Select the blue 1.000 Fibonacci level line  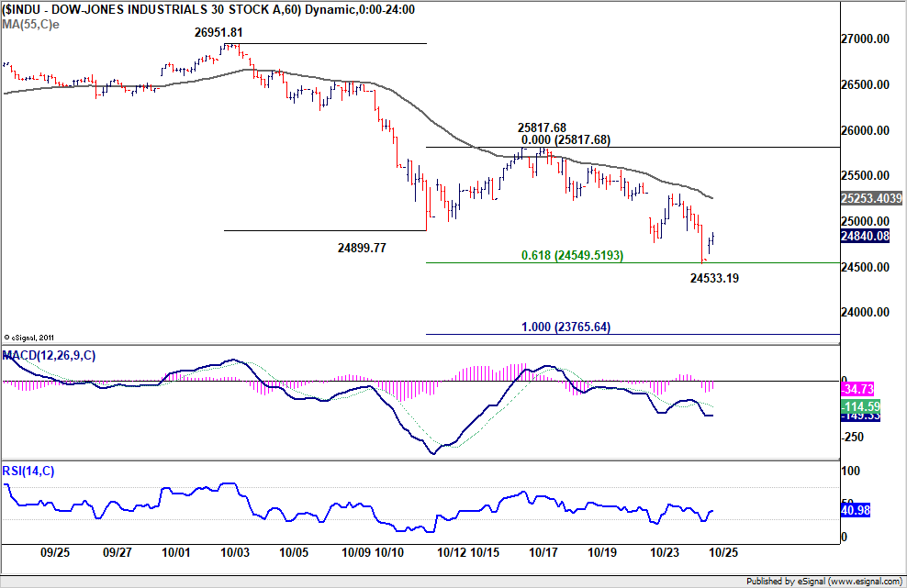pyautogui.click(x=633, y=334)
